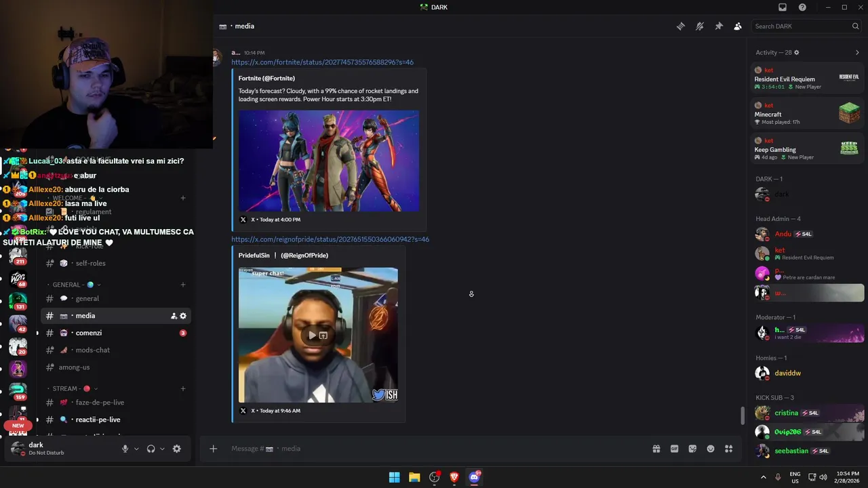Screen dimensions: 868x488
Task: Play the PridefulSin embedded video
Action: 312,335
